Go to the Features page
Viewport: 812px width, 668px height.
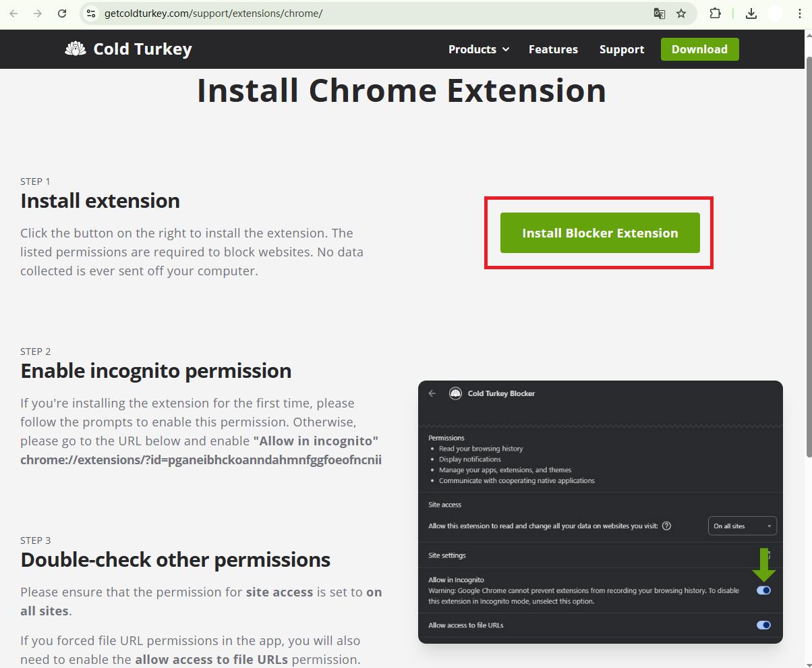(553, 49)
